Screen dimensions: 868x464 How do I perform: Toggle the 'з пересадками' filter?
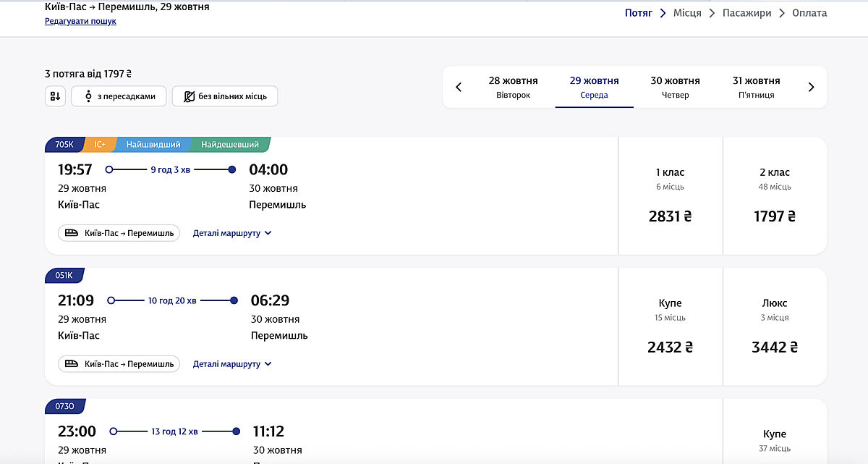pos(119,96)
